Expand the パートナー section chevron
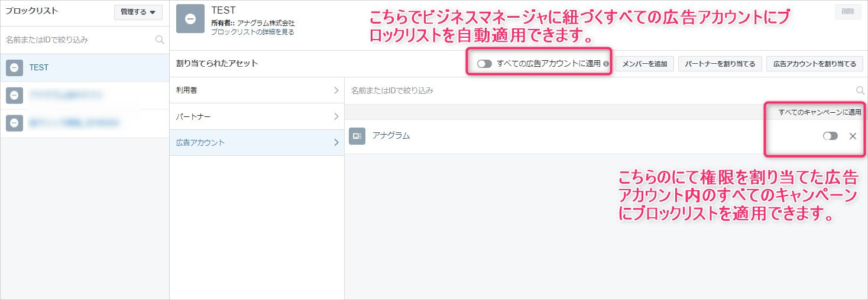Screen dimensions: 868x300 336,116
